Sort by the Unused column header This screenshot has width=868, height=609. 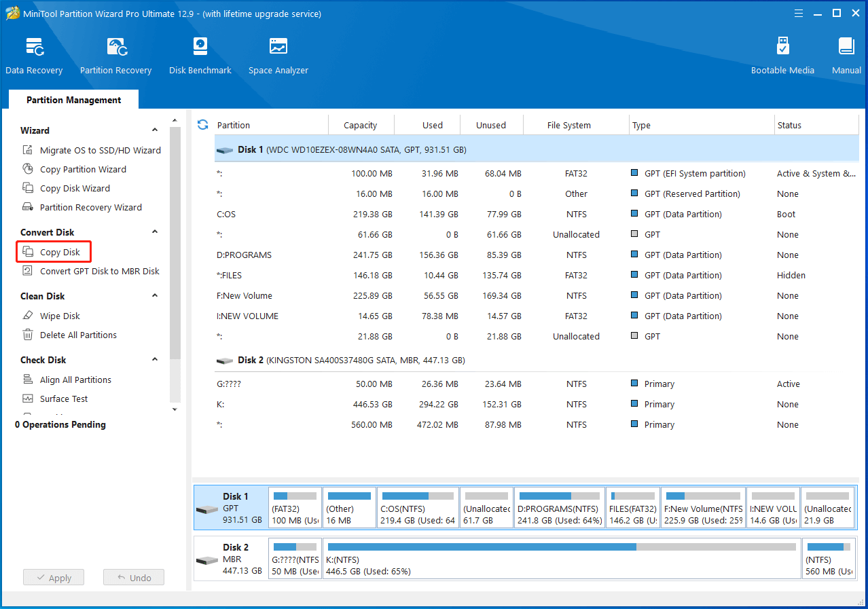point(491,125)
